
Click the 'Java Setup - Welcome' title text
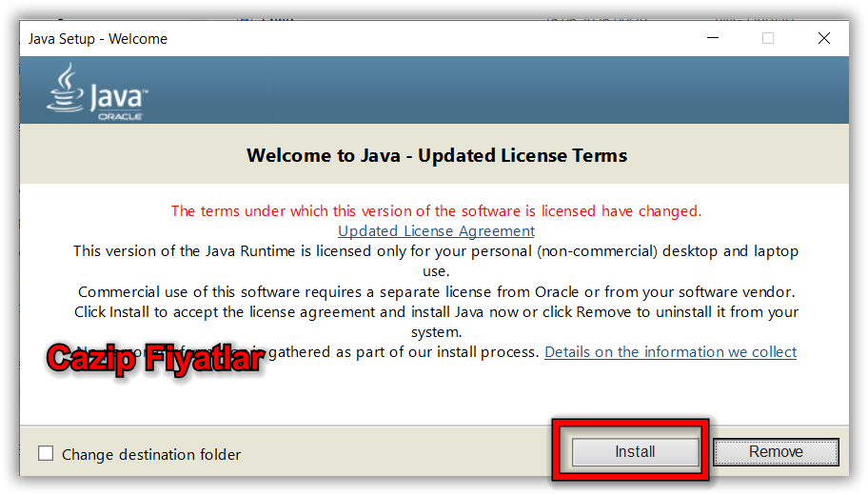98,39
